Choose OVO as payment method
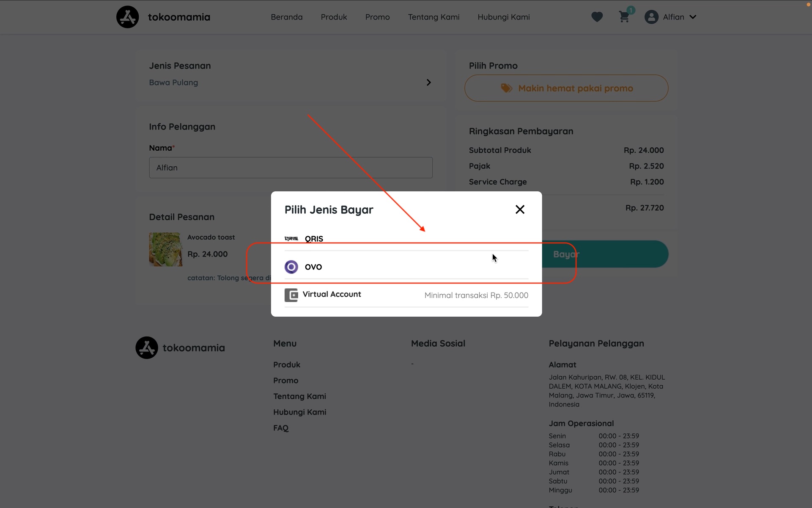The height and width of the screenshot is (508, 812). tap(406, 267)
